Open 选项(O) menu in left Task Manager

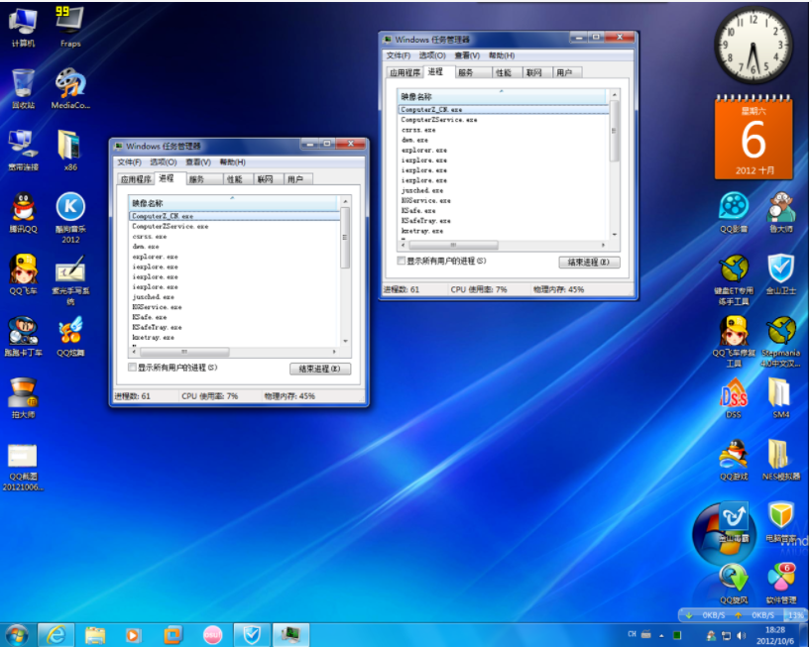coord(164,162)
